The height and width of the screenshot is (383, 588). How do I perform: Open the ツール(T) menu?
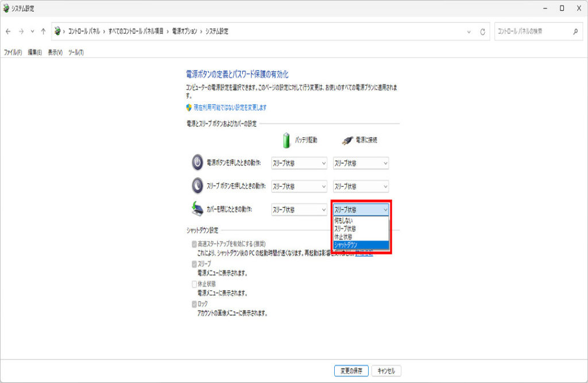tap(76, 52)
